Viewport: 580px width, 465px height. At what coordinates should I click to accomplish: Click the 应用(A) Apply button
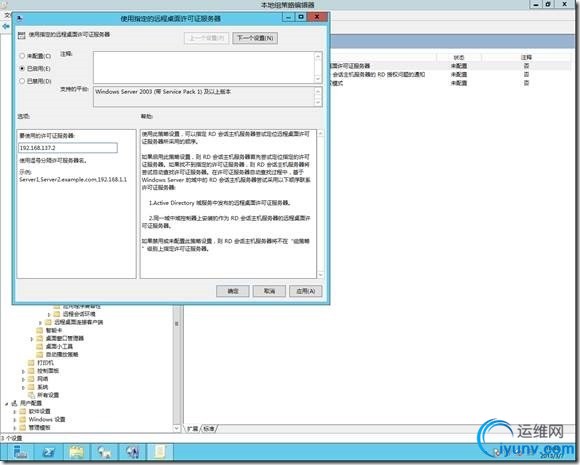click(306, 291)
